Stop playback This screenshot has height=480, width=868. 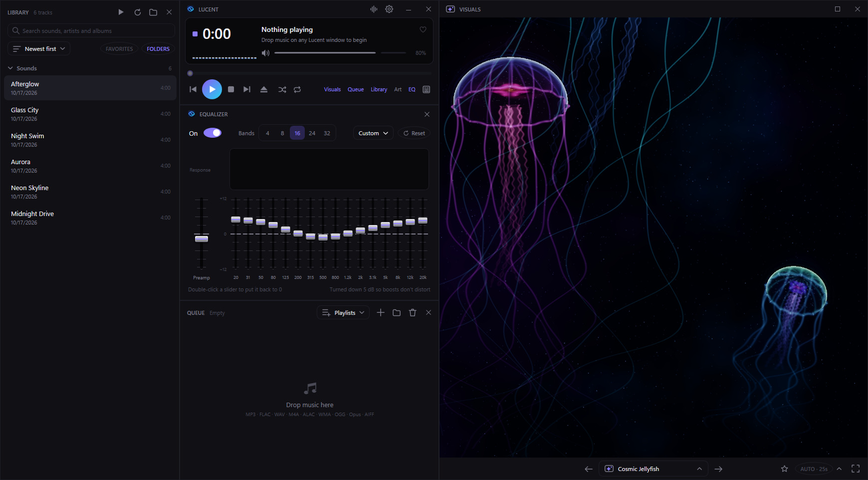(231, 89)
